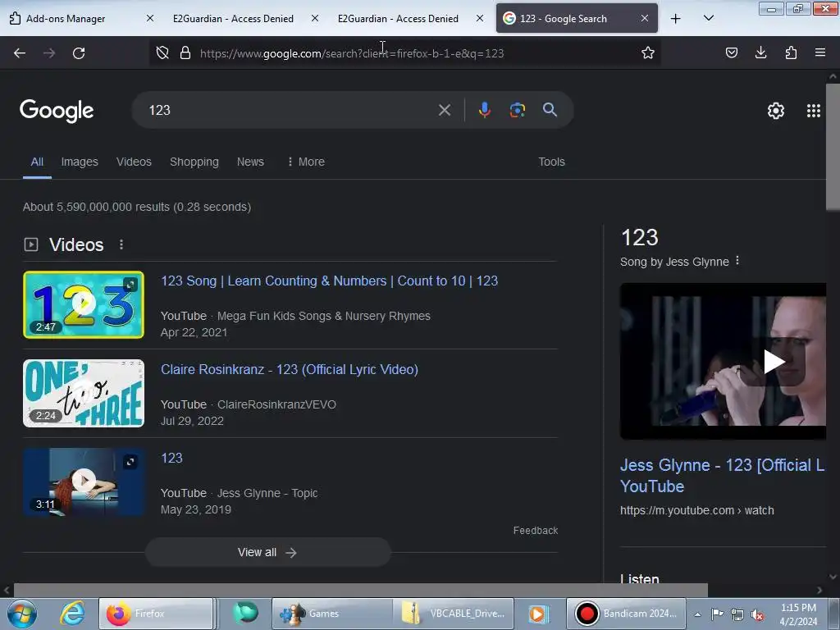The image size is (840, 630).
Task: Open Action Center flag tray icon
Action: click(x=717, y=614)
